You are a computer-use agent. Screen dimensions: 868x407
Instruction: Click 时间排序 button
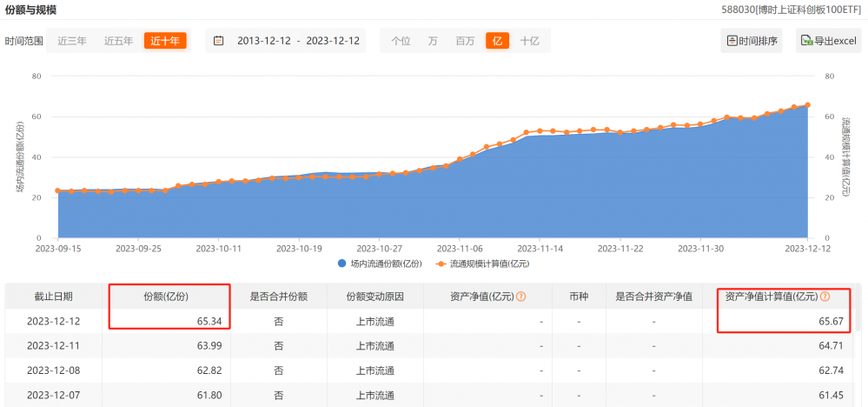[752, 41]
